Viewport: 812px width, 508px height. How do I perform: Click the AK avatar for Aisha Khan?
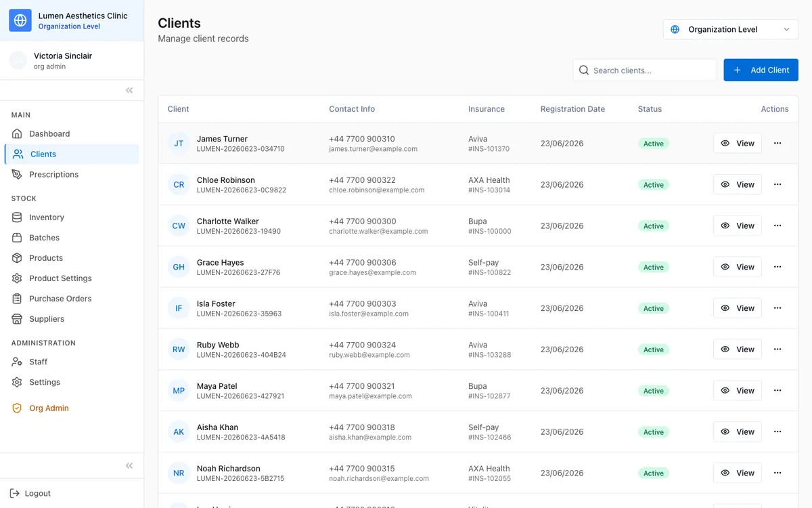[x=179, y=431]
